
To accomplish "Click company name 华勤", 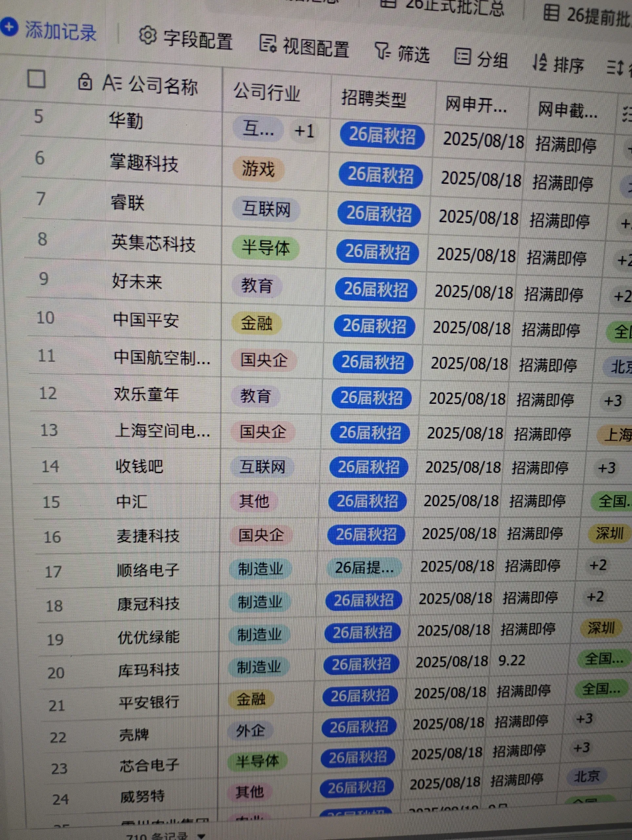I will (126, 121).
